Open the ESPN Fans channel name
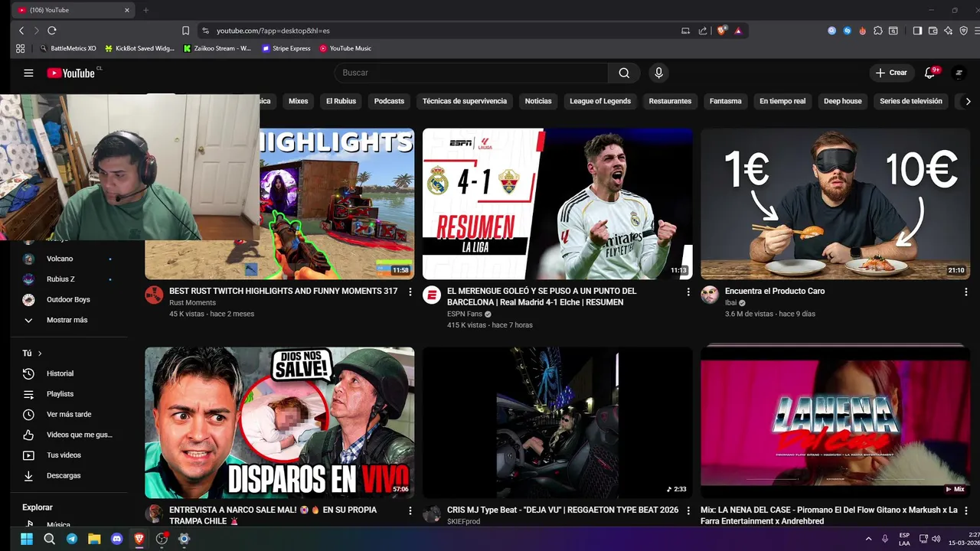The image size is (980, 551). click(x=465, y=314)
